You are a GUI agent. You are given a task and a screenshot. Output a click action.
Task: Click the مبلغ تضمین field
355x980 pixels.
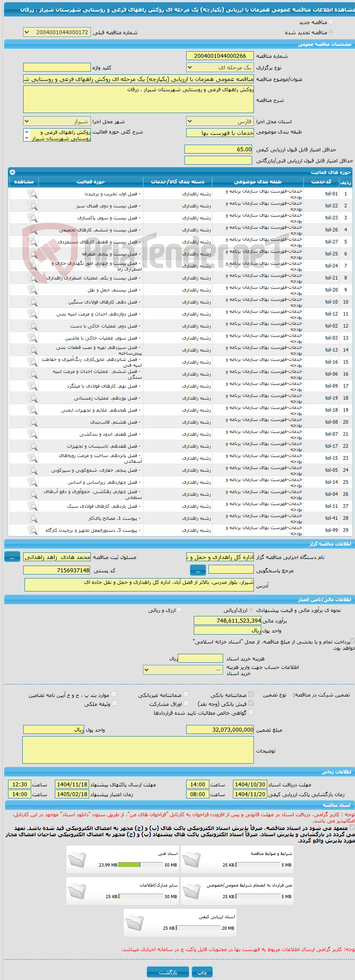click(x=220, y=729)
